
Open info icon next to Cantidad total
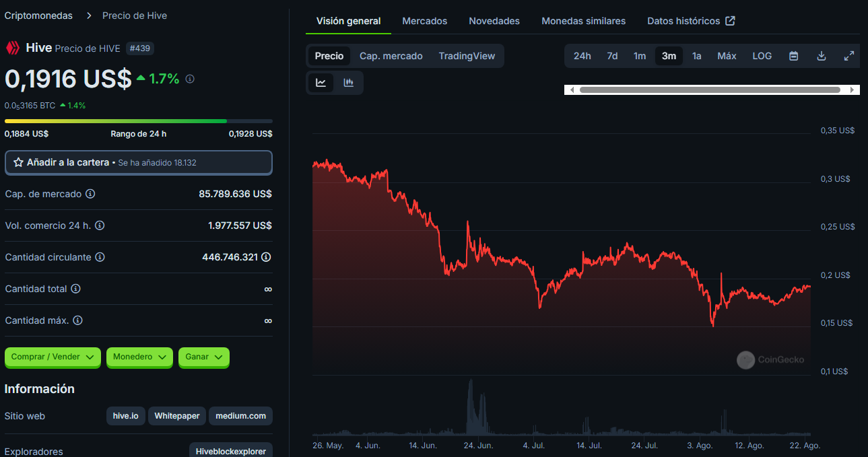pyautogui.click(x=75, y=289)
